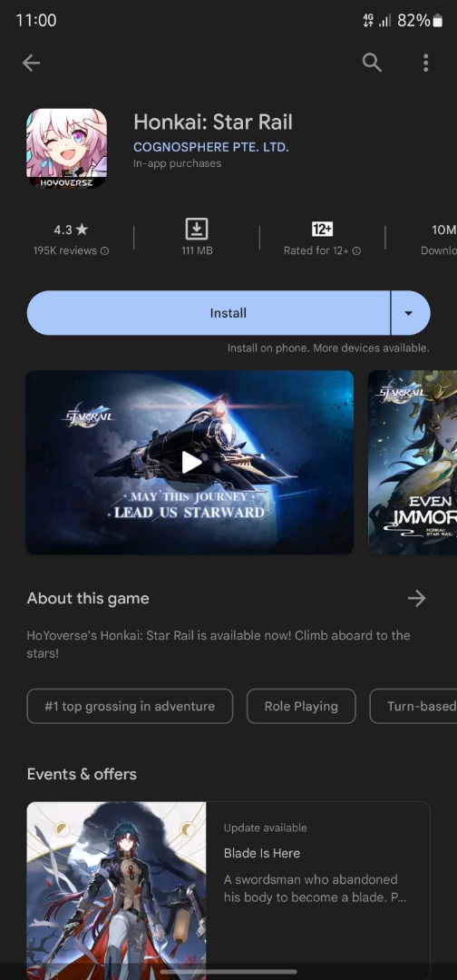Tap the 195K reviews label
The height and width of the screenshot is (980, 457).
point(65,250)
